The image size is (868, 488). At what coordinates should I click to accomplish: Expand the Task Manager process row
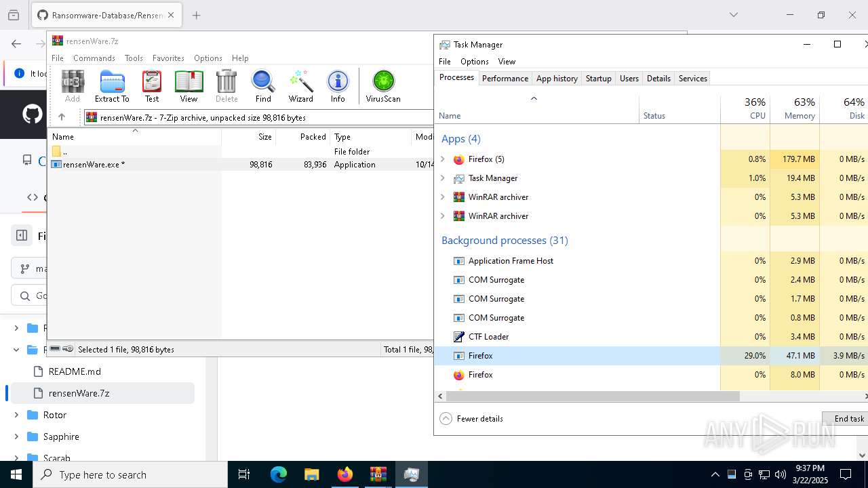443,178
